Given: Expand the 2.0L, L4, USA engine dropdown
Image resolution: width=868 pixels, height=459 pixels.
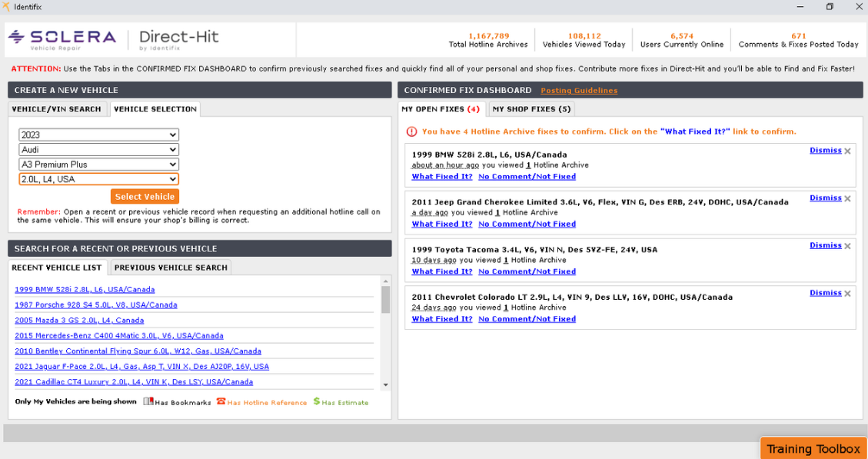Looking at the screenshot, I should 98,179.
